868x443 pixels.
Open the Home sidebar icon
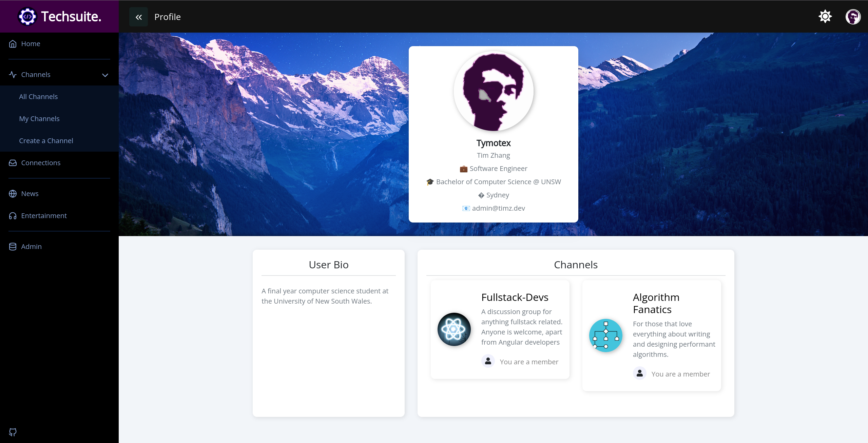click(x=13, y=43)
